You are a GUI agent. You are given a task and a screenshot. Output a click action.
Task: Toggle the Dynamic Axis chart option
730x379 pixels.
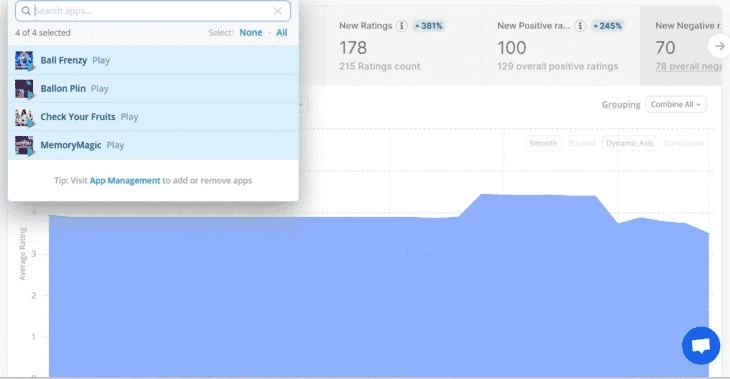[x=629, y=143]
